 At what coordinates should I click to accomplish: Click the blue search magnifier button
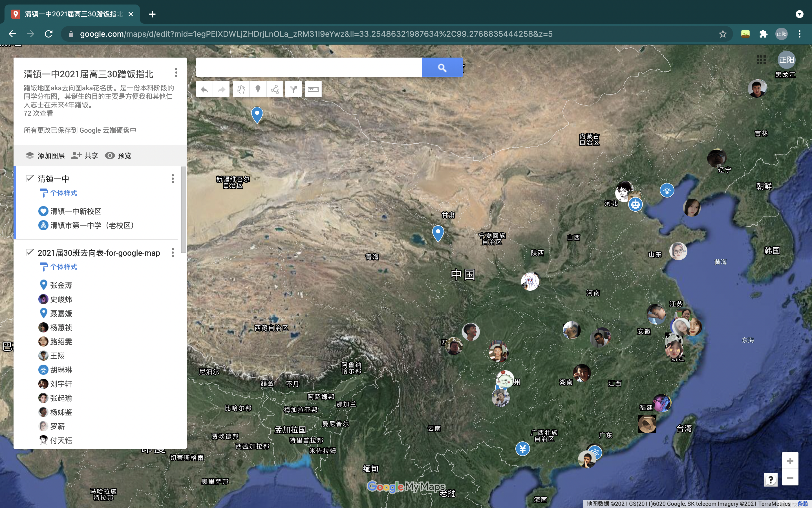coord(442,67)
